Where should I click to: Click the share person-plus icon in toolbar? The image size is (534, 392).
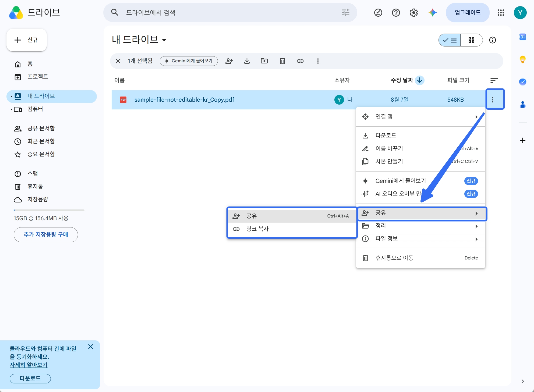coord(229,61)
